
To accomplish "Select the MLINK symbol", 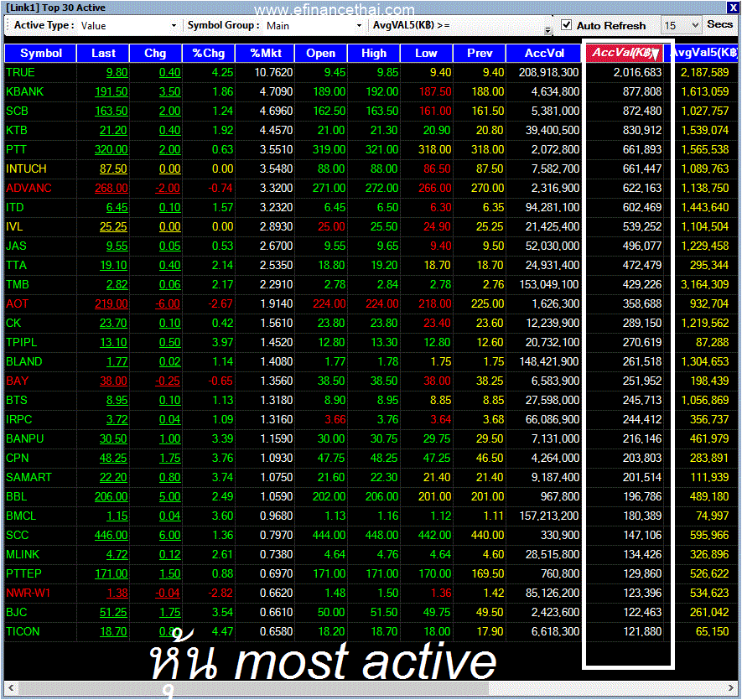I will (23, 554).
